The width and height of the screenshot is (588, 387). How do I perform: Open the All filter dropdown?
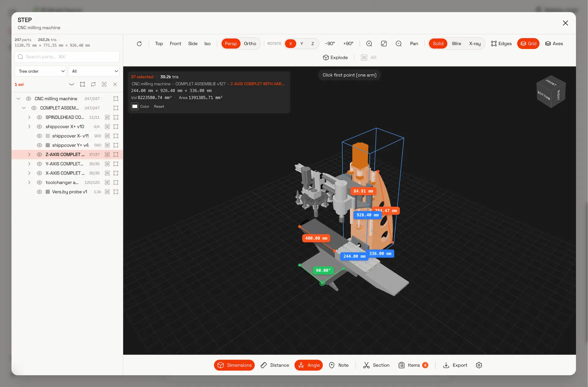[x=94, y=71]
